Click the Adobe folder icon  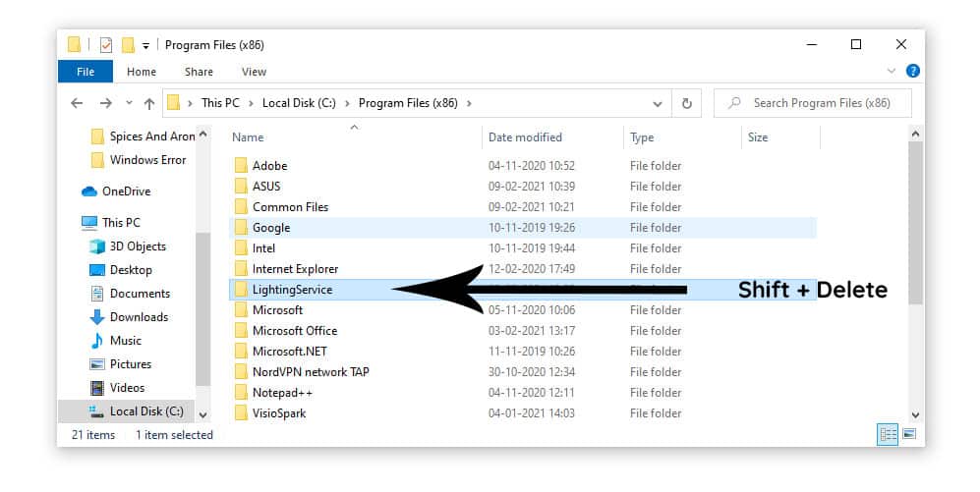point(241,165)
